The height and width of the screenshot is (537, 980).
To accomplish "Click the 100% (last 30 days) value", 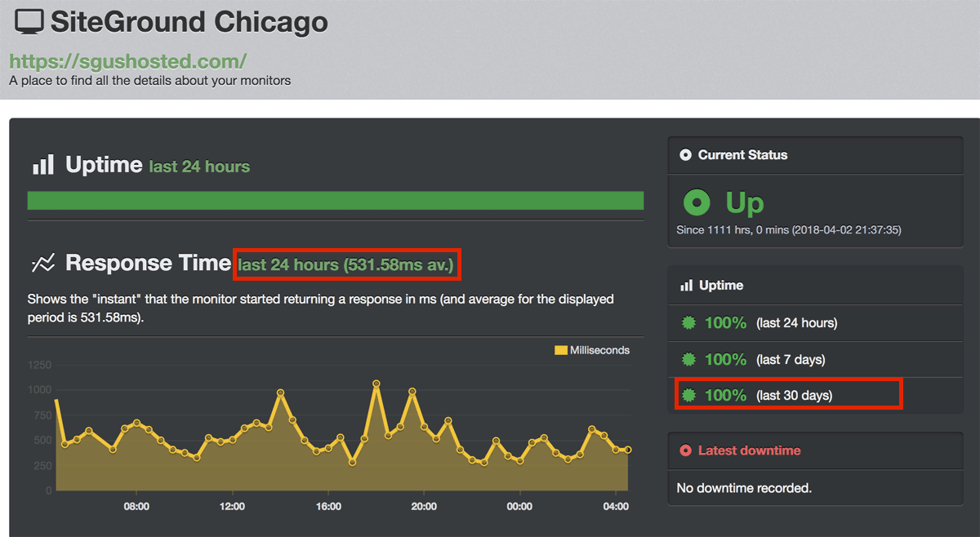I will (x=725, y=395).
